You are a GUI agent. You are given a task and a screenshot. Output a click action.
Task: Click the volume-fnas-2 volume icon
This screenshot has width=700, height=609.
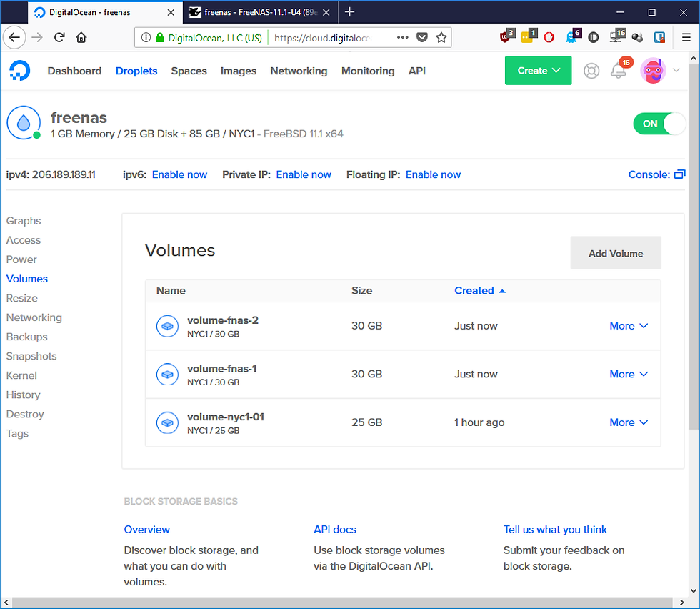(167, 326)
